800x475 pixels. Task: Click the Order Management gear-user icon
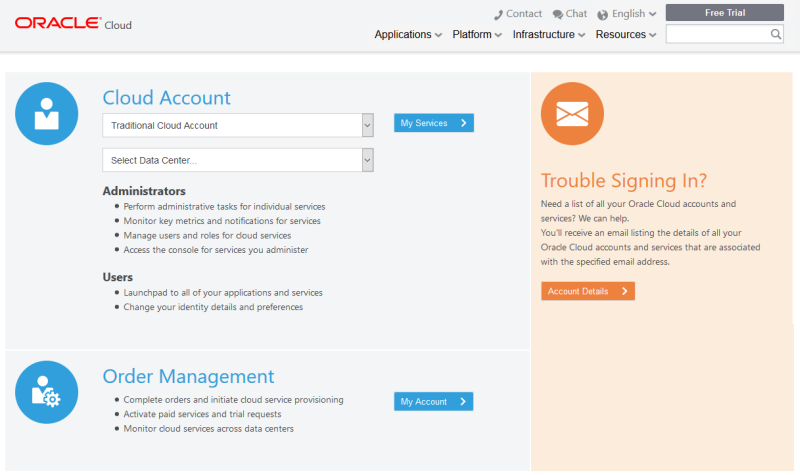(46, 392)
